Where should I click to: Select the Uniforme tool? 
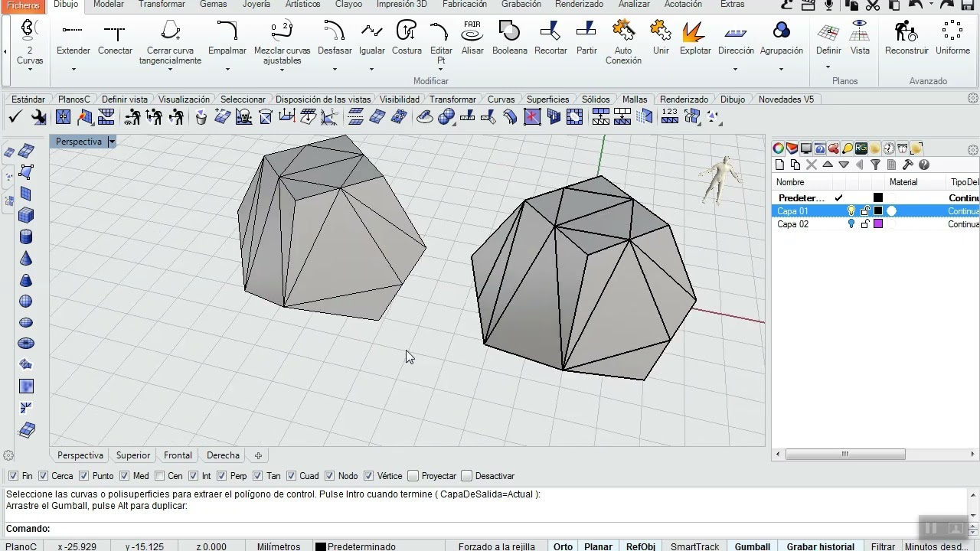click(x=952, y=38)
